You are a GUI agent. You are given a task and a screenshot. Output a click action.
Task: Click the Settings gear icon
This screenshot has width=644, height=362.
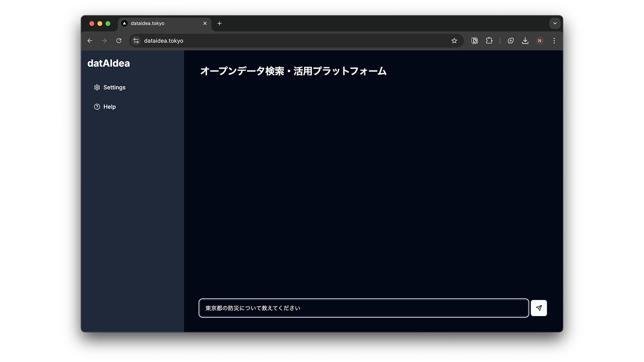[97, 87]
